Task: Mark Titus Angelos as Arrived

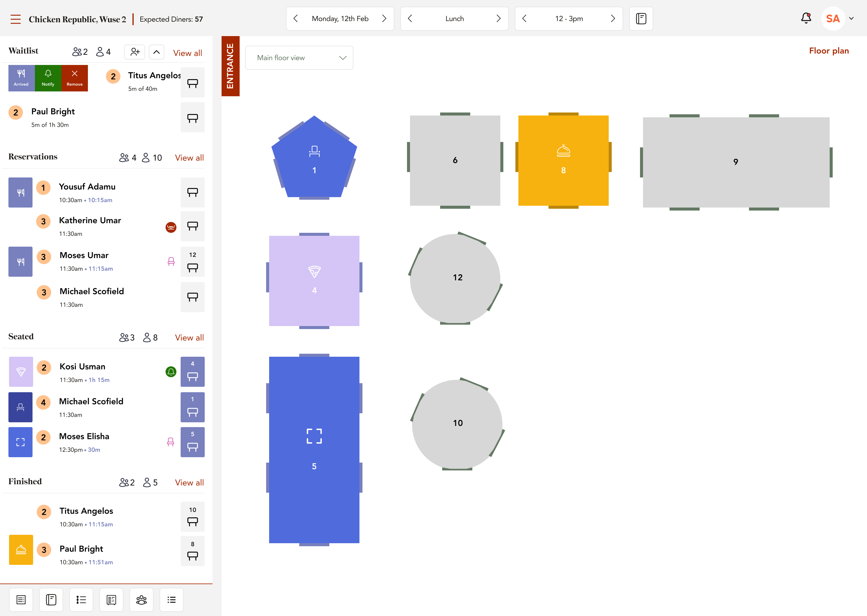Action: click(x=21, y=78)
